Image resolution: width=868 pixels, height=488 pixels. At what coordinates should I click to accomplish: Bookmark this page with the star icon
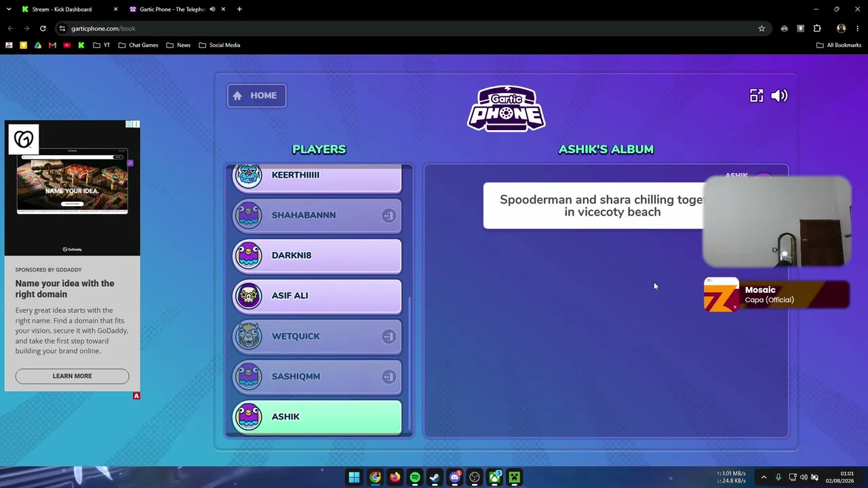point(762,28)
